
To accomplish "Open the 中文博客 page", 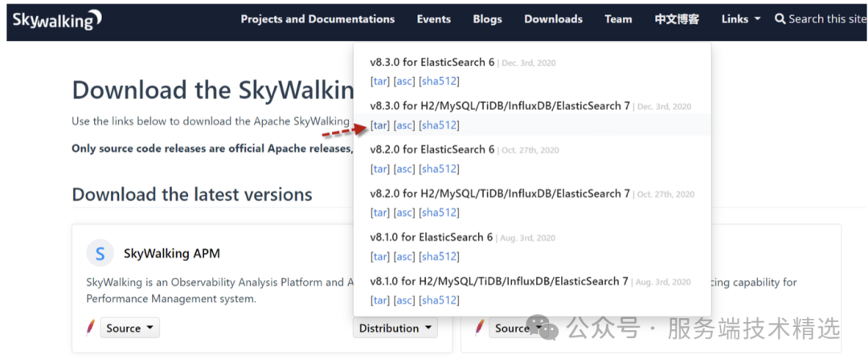I will [x=677, y=19].
